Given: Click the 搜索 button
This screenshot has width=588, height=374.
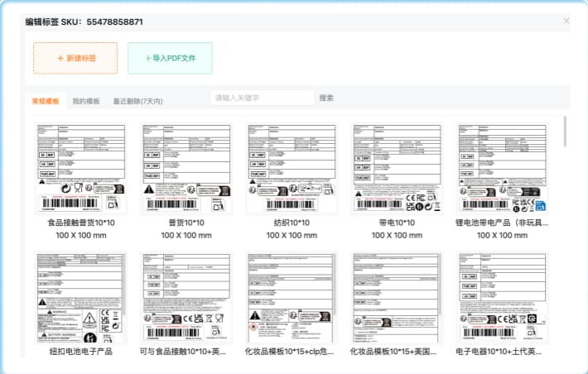Looking at the screenshot, I should tap(326, 98).
